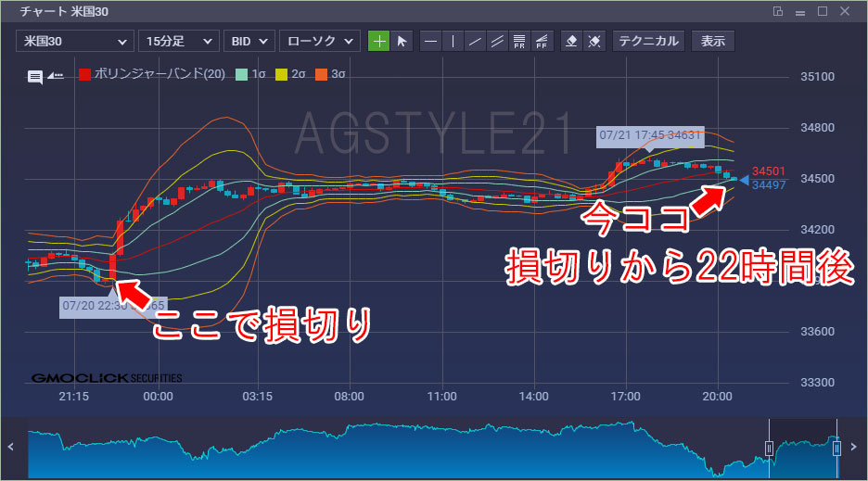Click the 21:15 time axis label
This screenshot has width=868, height=481.
coord(73,397)
